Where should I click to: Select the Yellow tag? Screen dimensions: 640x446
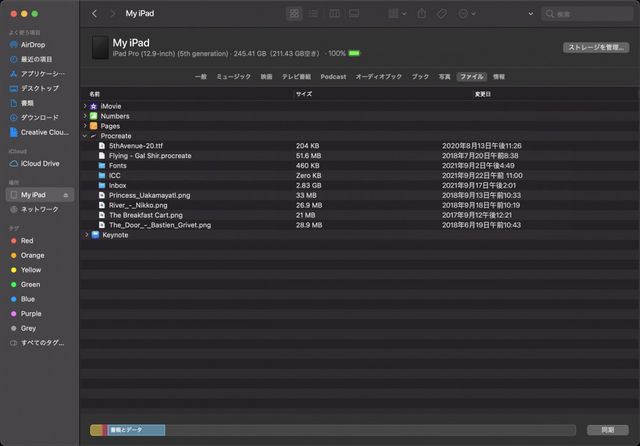[x=31, y=270]
